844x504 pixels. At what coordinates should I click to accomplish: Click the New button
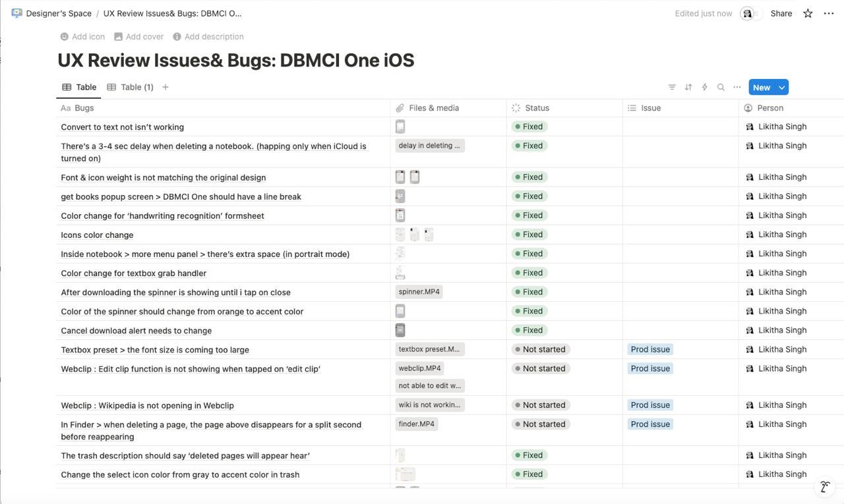(x=762, y=87)
